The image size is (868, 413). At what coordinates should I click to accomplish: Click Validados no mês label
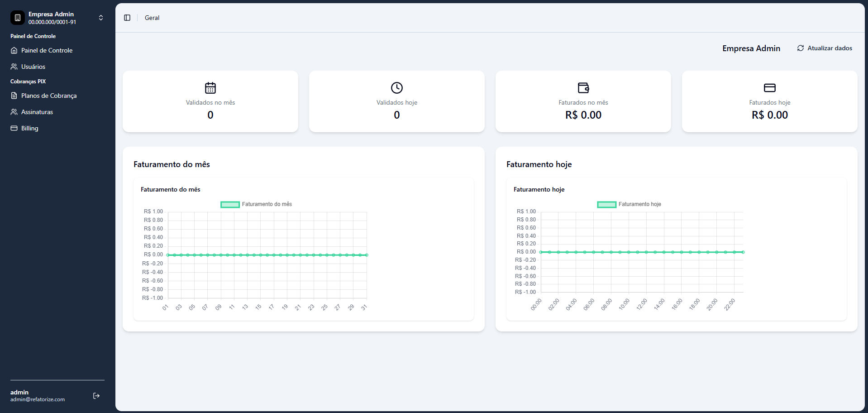[x=210, y=103]
